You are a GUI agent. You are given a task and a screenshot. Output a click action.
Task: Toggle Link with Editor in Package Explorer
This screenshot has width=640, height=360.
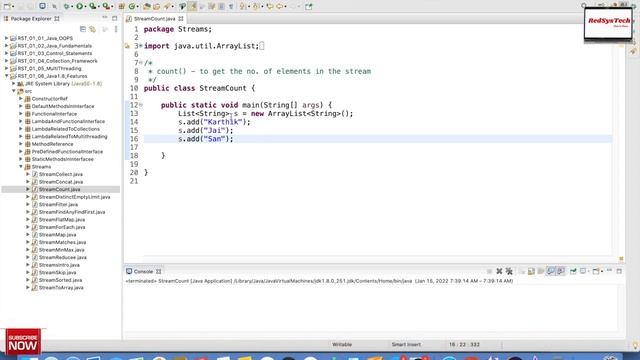[x=93, y=29]
